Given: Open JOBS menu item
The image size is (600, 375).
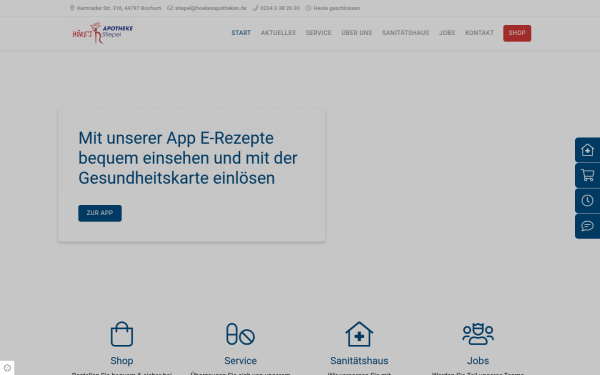Looking at the screenshot, I should (447, 33).
